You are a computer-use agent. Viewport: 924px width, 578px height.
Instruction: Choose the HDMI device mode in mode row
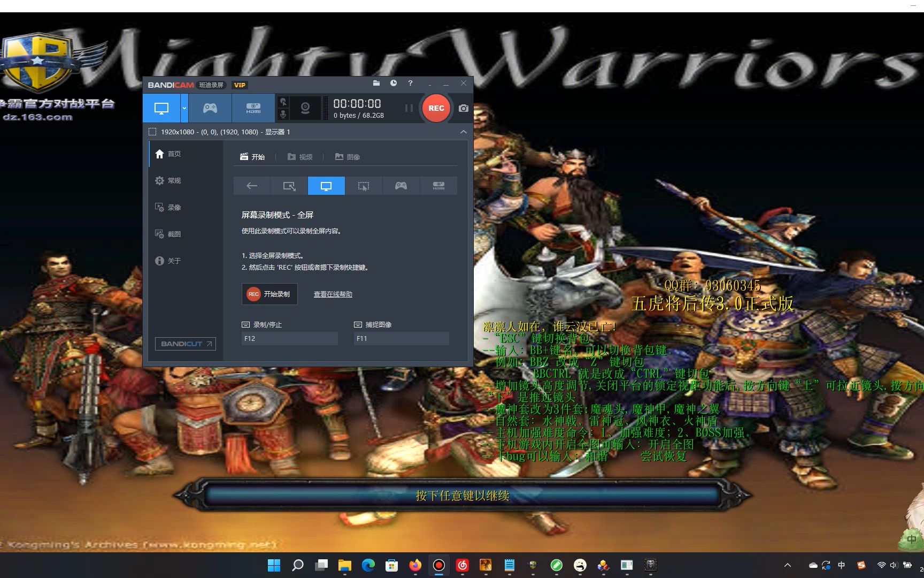[x=438, y=186]
